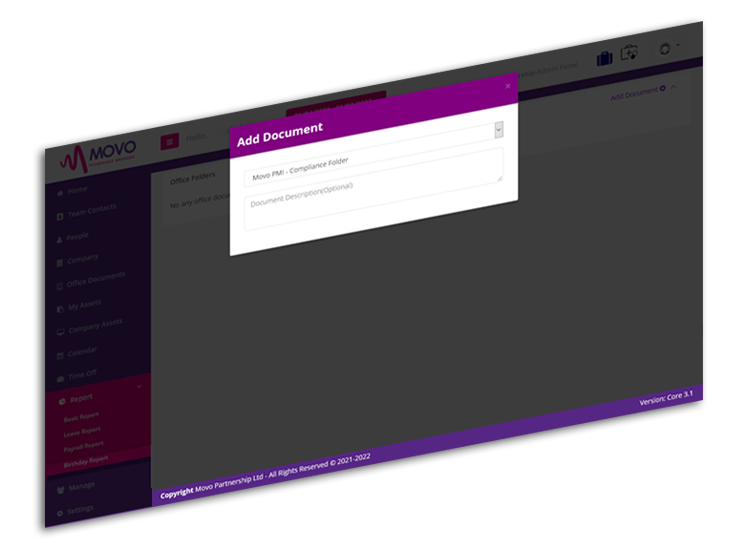The image size is (744, 560).
Task: Open Company in sidebar
Action: 83,259
